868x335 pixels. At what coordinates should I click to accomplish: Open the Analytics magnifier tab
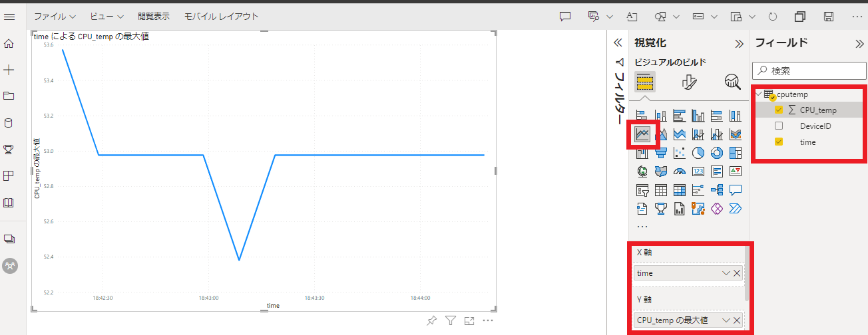[x=733, y=82]
